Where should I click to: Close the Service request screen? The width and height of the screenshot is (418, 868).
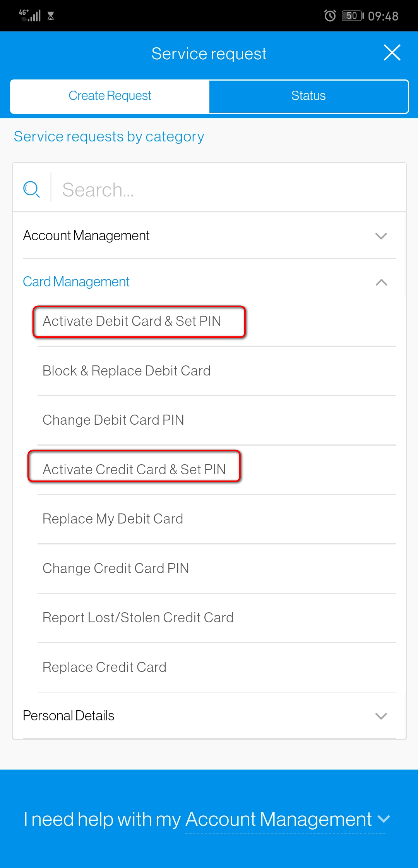392,53
